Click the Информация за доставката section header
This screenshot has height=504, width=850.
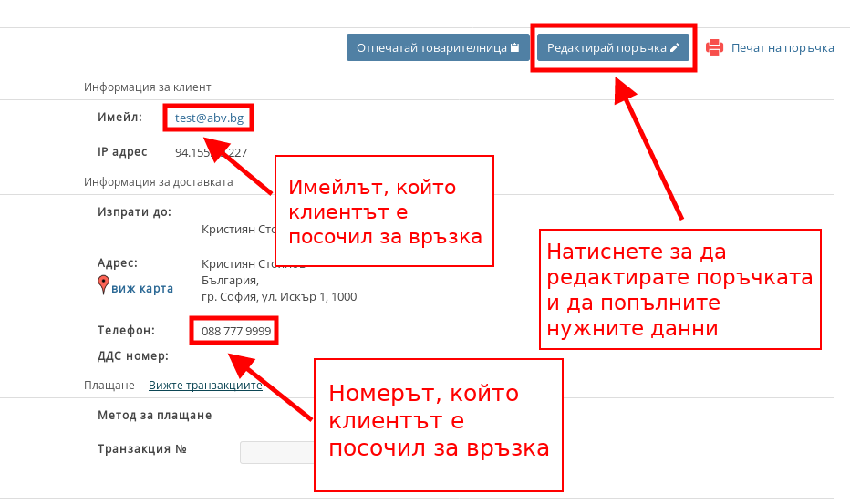click(158, 181)
